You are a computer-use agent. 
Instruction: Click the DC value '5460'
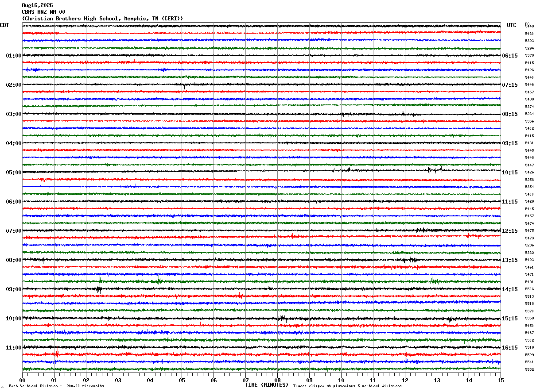click(529, 34)
